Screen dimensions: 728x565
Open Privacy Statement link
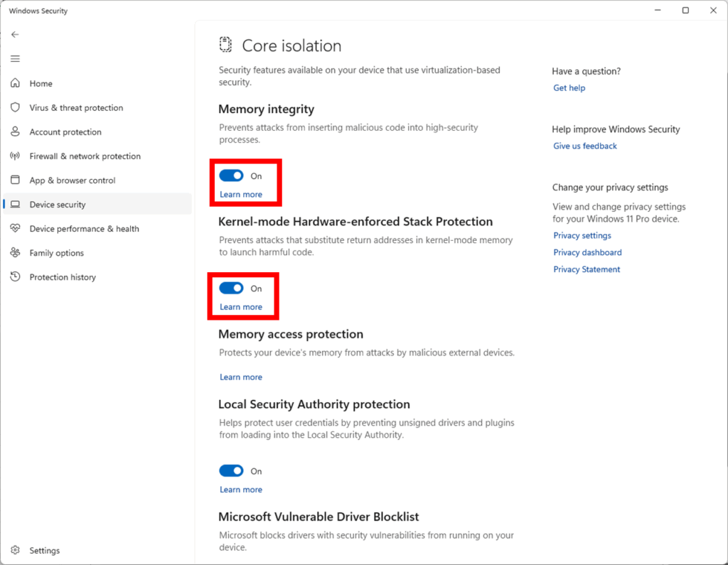(587, 269)
